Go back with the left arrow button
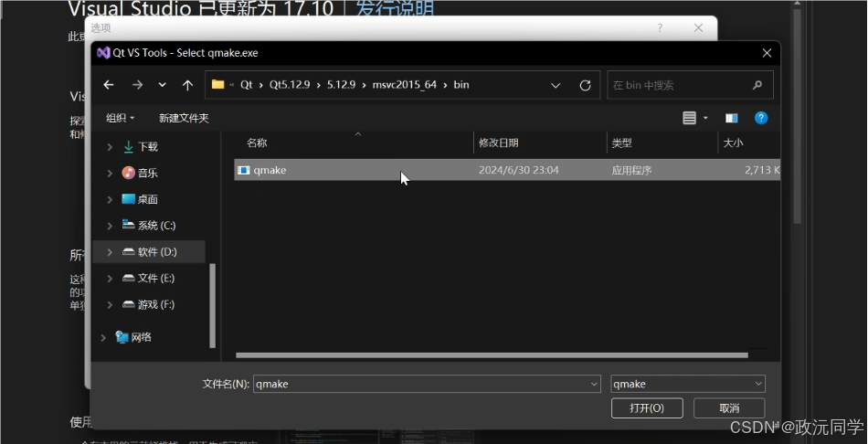Viewport: 868px width, 444px height. point(109,85)
